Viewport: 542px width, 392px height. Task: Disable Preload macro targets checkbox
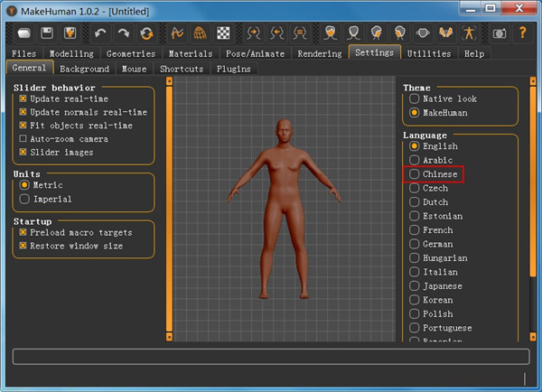tap(23, 232)
